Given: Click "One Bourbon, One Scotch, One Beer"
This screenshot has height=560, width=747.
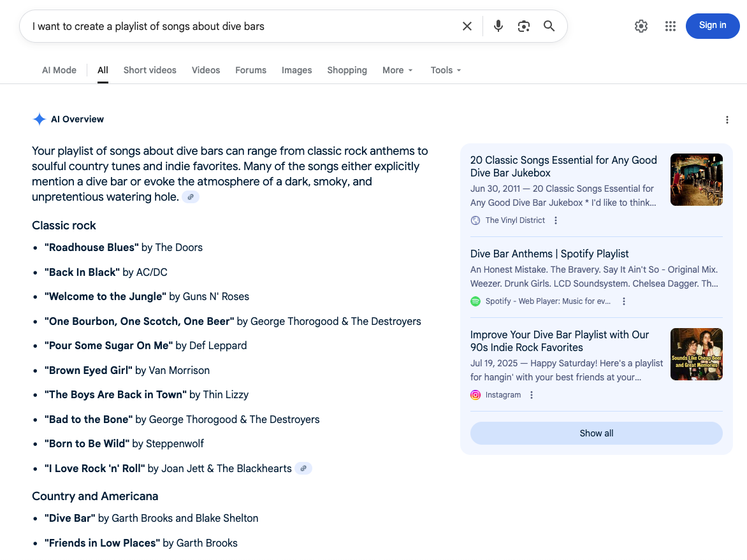Looking at the screenshot, I should click(x=233, y=322).
